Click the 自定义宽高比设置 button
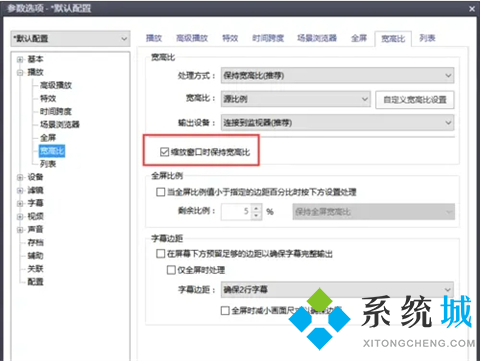 click(415, 100)
